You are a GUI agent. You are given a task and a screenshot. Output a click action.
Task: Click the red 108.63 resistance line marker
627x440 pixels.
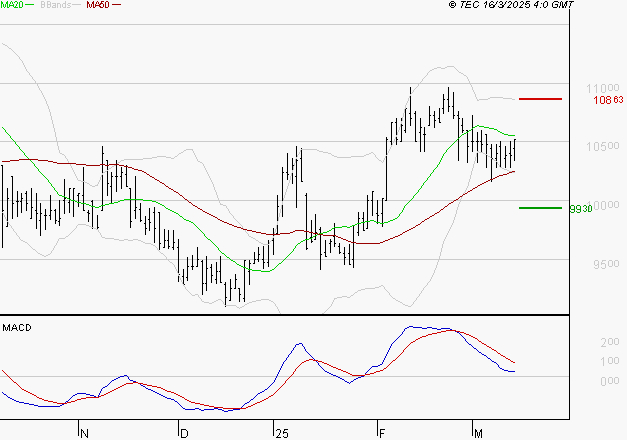pyautogui.click(x=540, y=99)
